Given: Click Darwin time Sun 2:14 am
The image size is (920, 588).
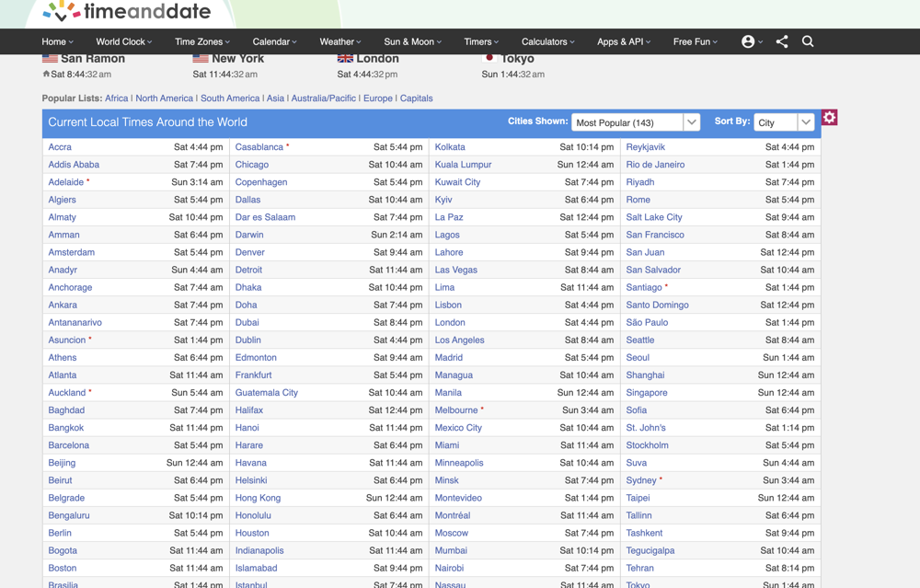Looking at the screenshot, I should (396, 235).
